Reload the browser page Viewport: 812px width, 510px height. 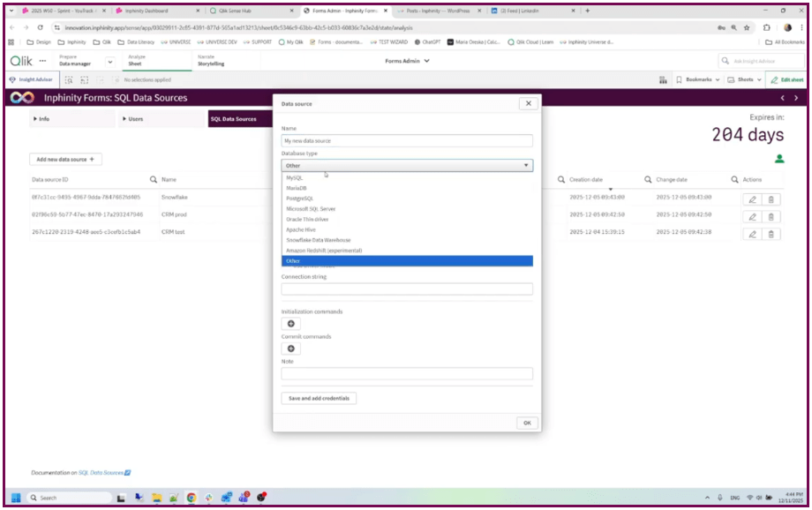point(41,27)
